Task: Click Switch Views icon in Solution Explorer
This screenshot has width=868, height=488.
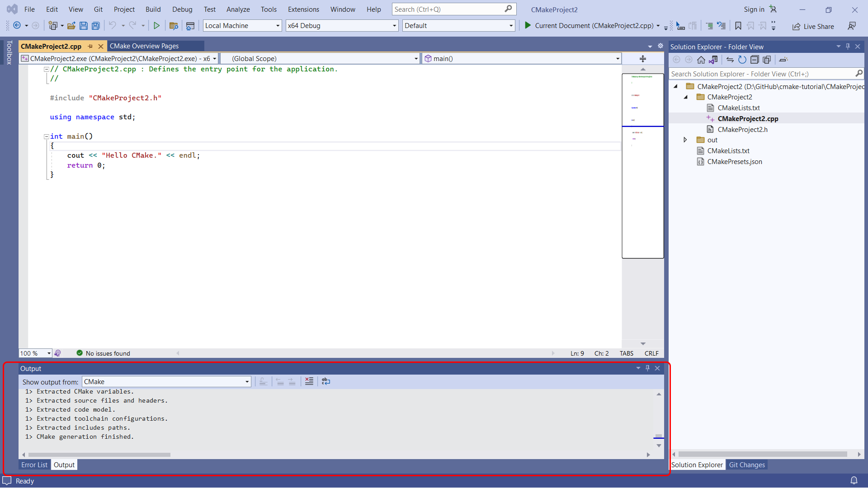Action: click(x=713, y=60)
